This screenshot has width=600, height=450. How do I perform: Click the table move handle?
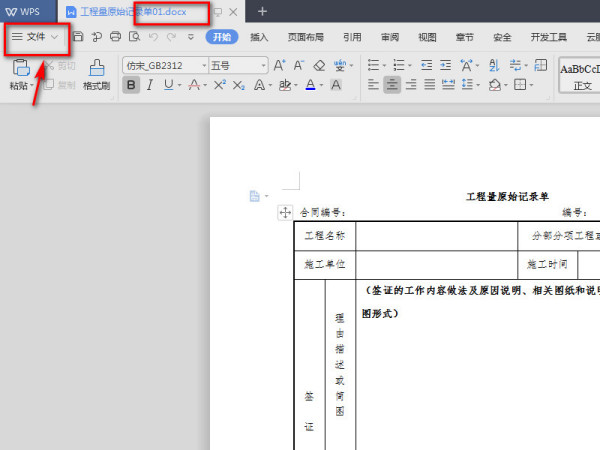pyautogui.click(x=285, y=212)
